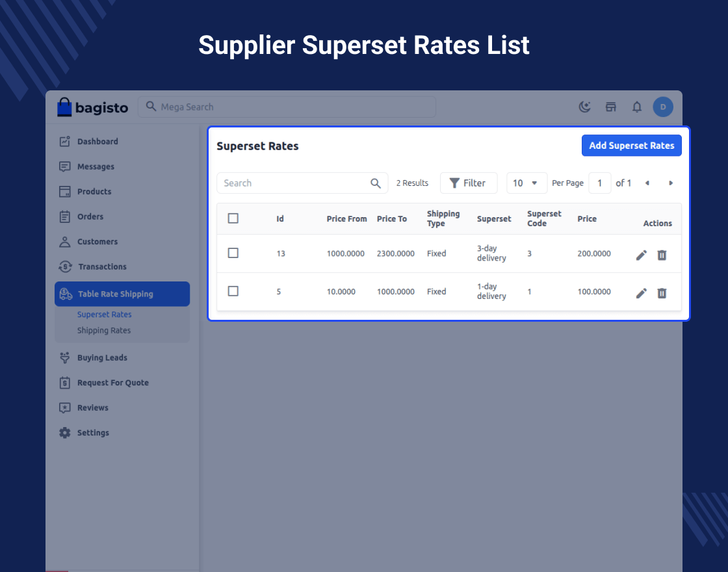Click the 1-day delivery cell
The width and height of the screenshot is (728, 572).
tap(491, 291)
